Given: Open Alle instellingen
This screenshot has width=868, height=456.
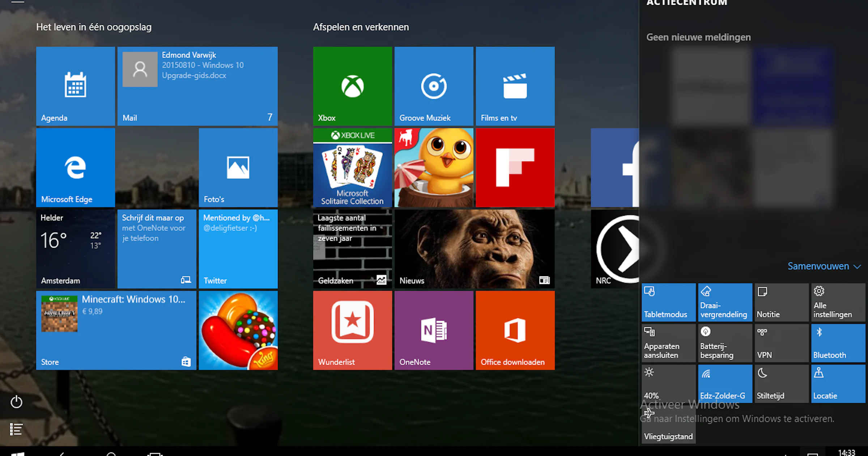Looking at the screenshot, I should 838,303.
